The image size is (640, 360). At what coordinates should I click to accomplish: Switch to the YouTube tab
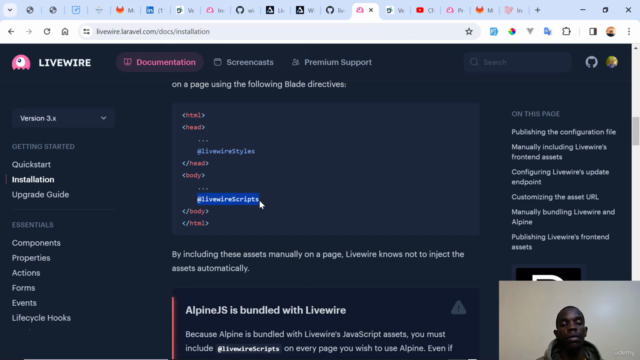pos(425,10)
